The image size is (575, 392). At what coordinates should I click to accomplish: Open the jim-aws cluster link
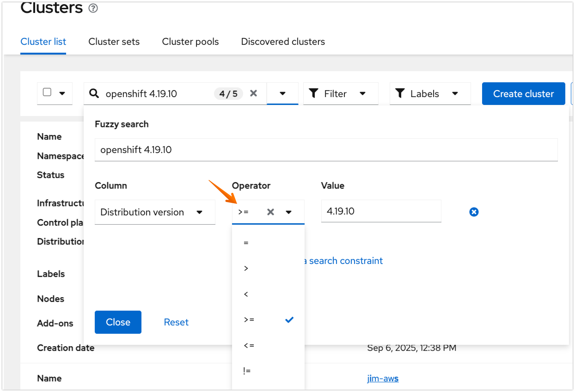pos(382,378)
